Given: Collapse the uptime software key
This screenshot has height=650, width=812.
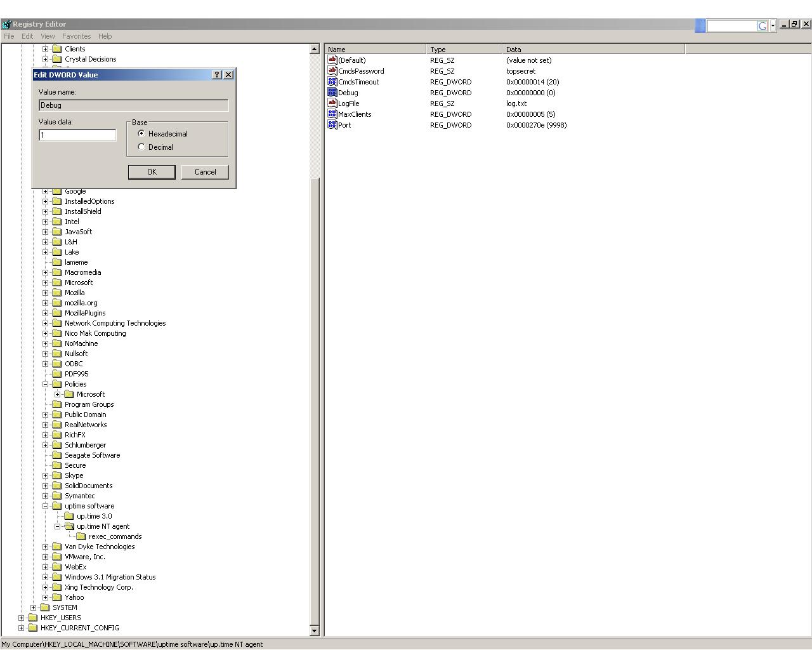Looking at the screenshot, I should pos(46,506).
